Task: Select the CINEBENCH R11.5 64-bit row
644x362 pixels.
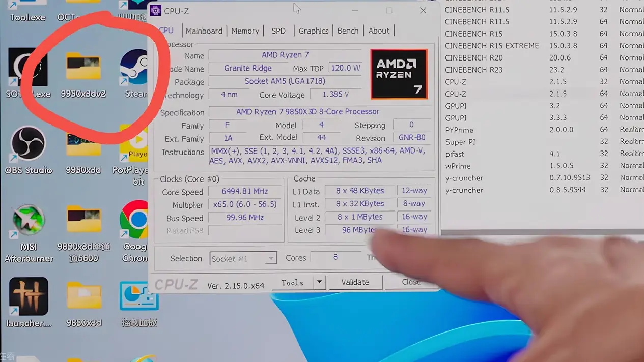Action: 543,22
